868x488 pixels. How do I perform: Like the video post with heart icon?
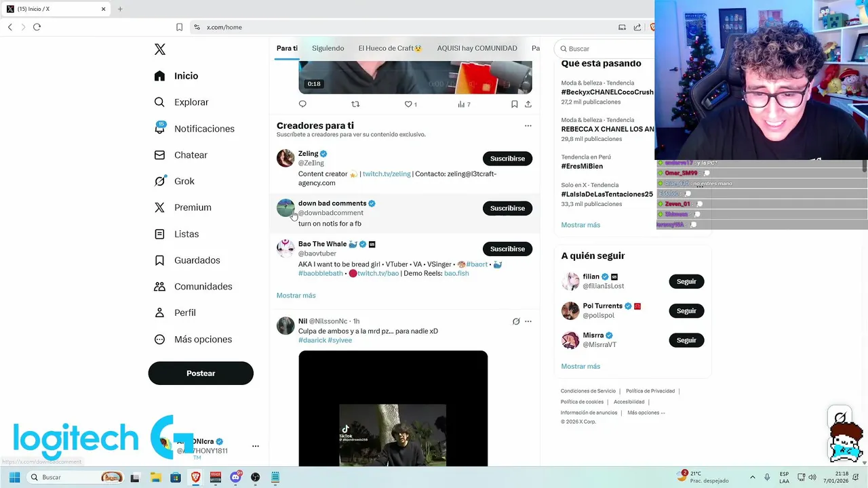[x=408, y=104]
